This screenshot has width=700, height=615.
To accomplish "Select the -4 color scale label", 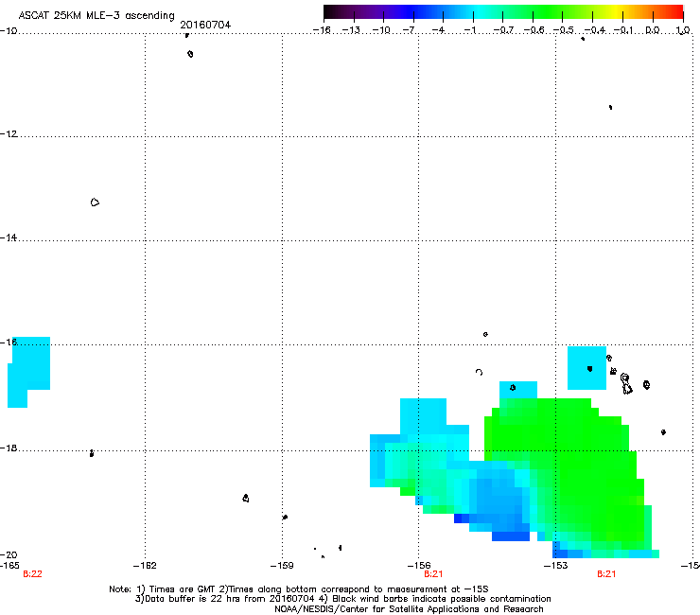I will [x=438, y=30].
